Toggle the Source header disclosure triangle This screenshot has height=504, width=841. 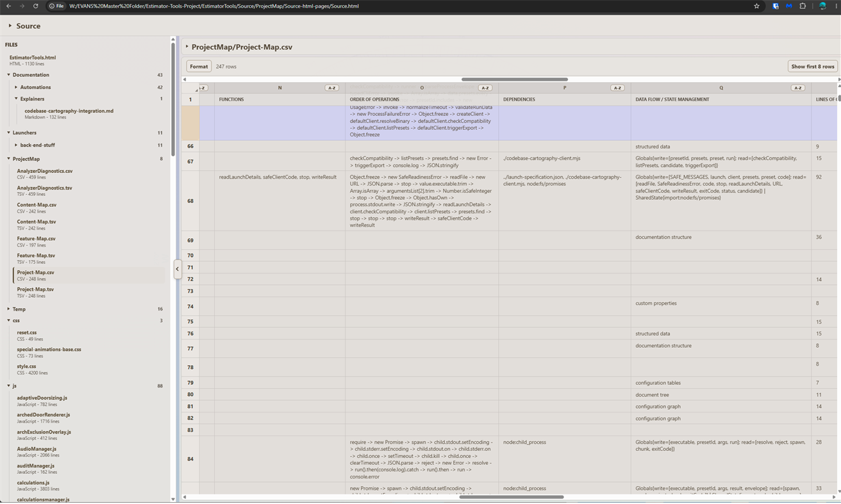tap(10, 26)
